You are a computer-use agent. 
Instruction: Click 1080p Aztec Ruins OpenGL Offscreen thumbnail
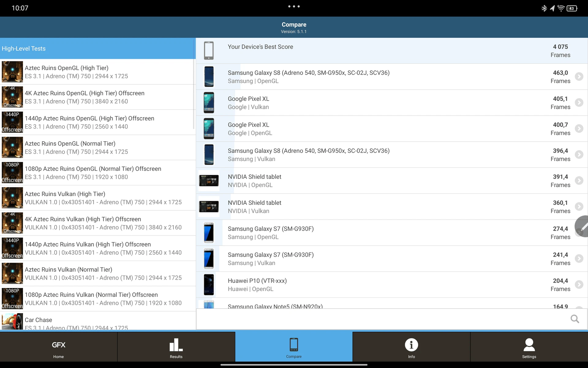coord(12,173)
